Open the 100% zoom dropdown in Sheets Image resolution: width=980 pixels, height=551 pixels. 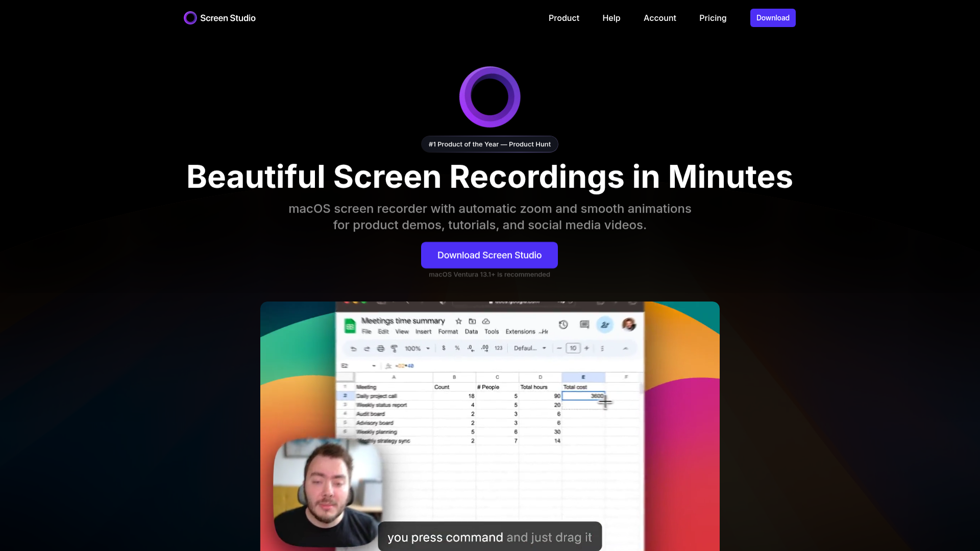[417, 348]
